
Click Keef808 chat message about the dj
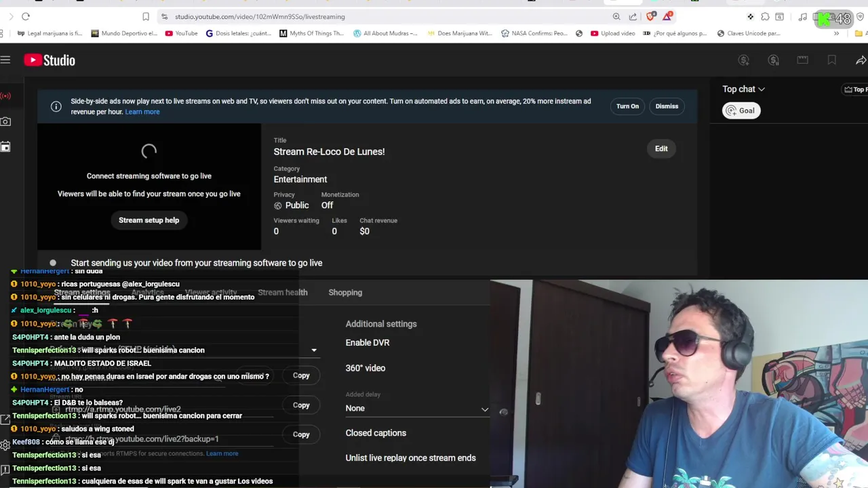click(x=63, y=442)
